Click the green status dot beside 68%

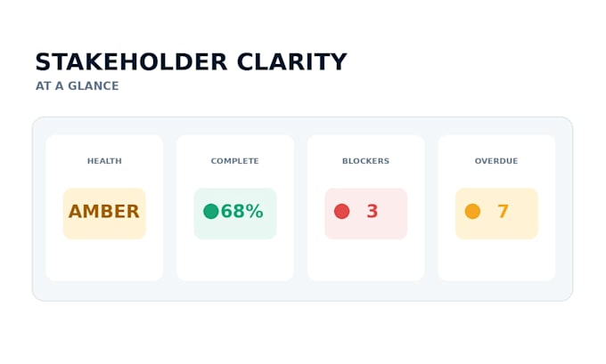(x=211, y=212)
